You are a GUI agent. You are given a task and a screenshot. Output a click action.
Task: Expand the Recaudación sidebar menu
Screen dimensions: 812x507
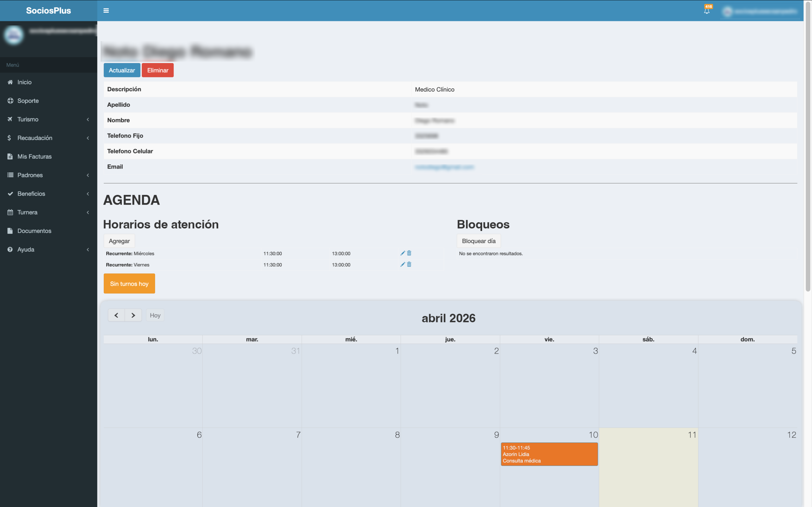(x=35, y=138)
